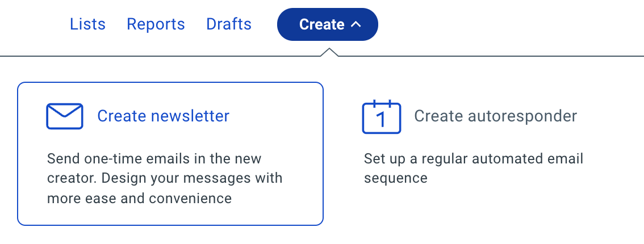The width and height of the screenshot is (644, 244).
Task: Select the highlighted newsletter option card
Action: click(x=170, y=154)
